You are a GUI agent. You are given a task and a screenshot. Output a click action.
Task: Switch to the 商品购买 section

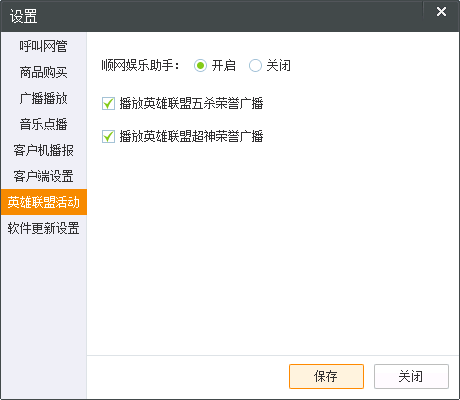(43, 72)
